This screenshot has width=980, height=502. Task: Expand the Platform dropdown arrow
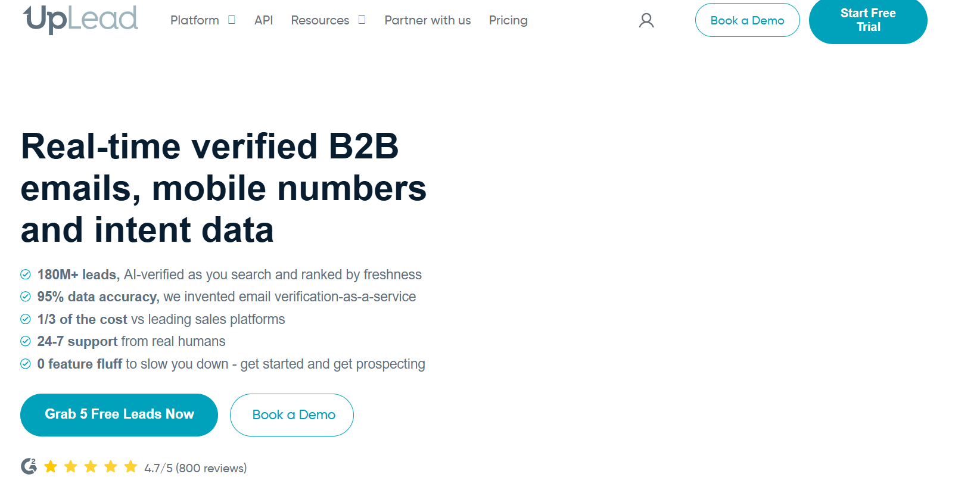point(232,20)
